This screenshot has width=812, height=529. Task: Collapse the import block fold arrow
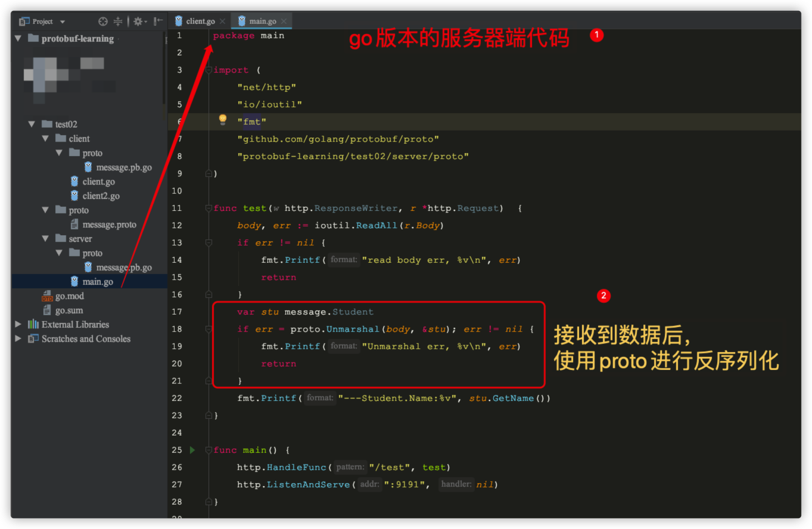coord(208,69)
